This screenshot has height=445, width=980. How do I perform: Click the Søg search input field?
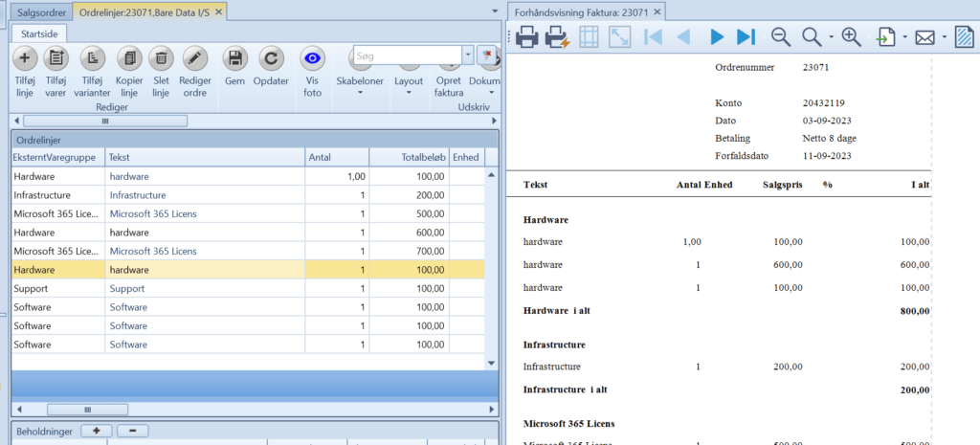408,56
